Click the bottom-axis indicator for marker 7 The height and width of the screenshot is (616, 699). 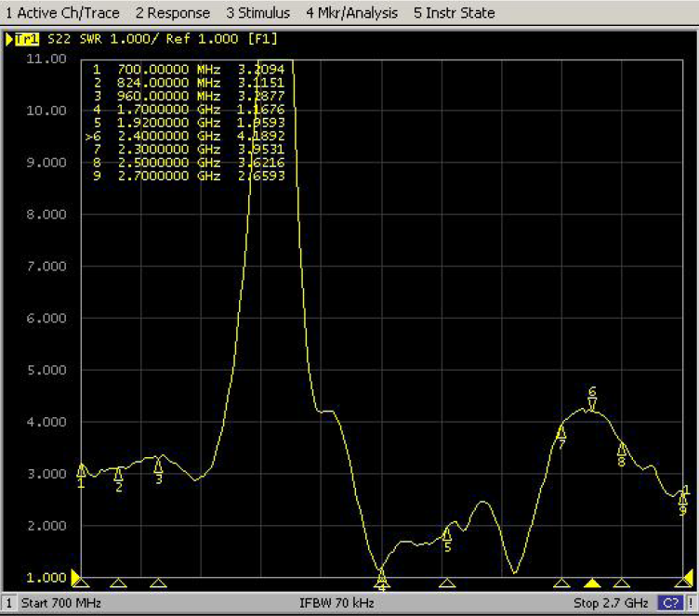point(561,583)
